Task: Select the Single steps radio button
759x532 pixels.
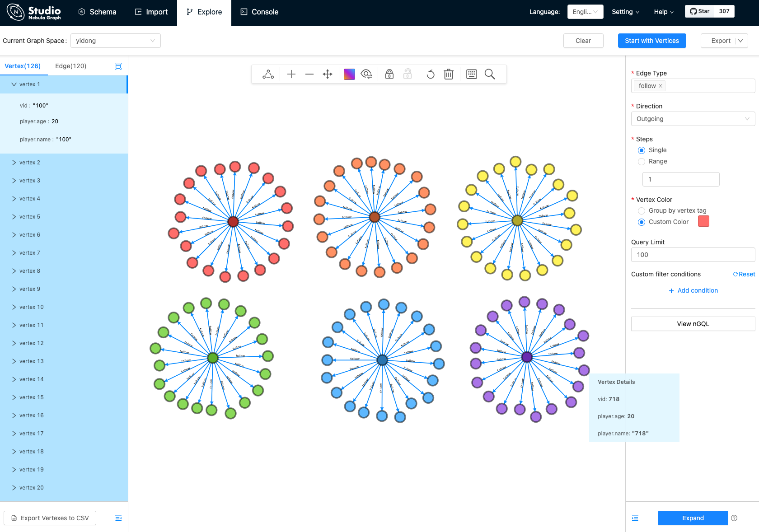Action: click(642, 150)
